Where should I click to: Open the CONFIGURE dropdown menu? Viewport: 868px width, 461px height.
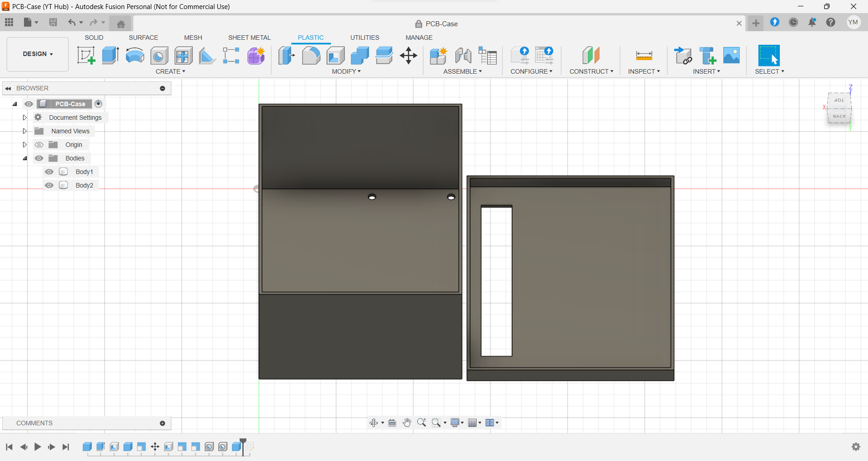(531, 71)
